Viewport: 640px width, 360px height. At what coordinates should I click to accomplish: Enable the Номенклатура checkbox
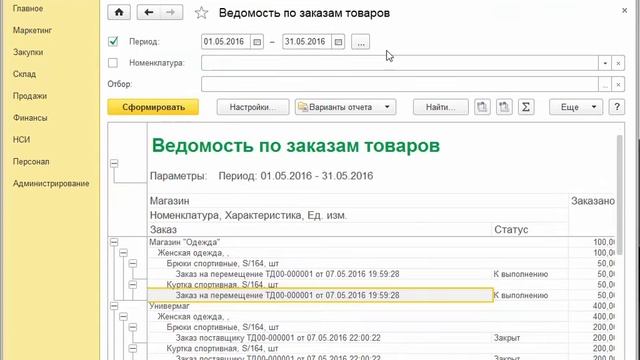point(113,63)
